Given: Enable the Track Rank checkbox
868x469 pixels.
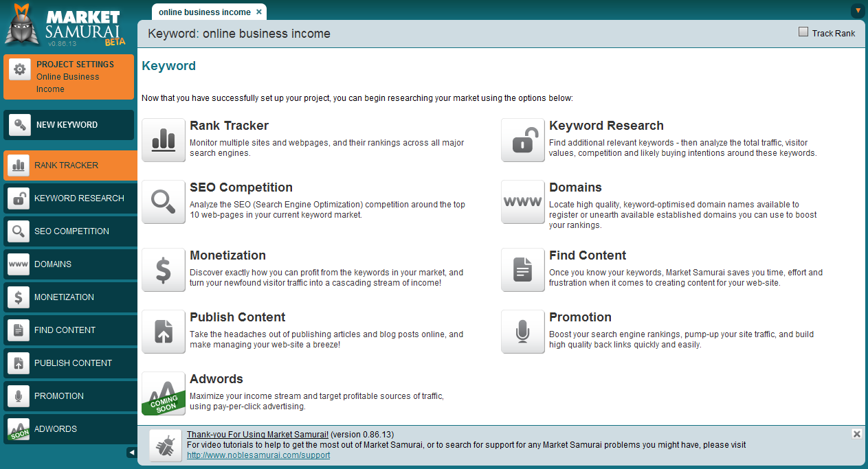Looking at the screenshot, I should 803,32.
